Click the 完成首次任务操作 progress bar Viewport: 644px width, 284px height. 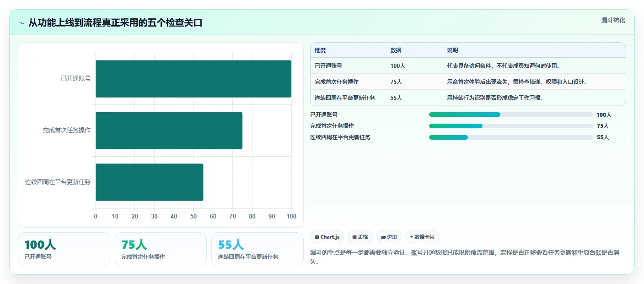tap(511, 126)
